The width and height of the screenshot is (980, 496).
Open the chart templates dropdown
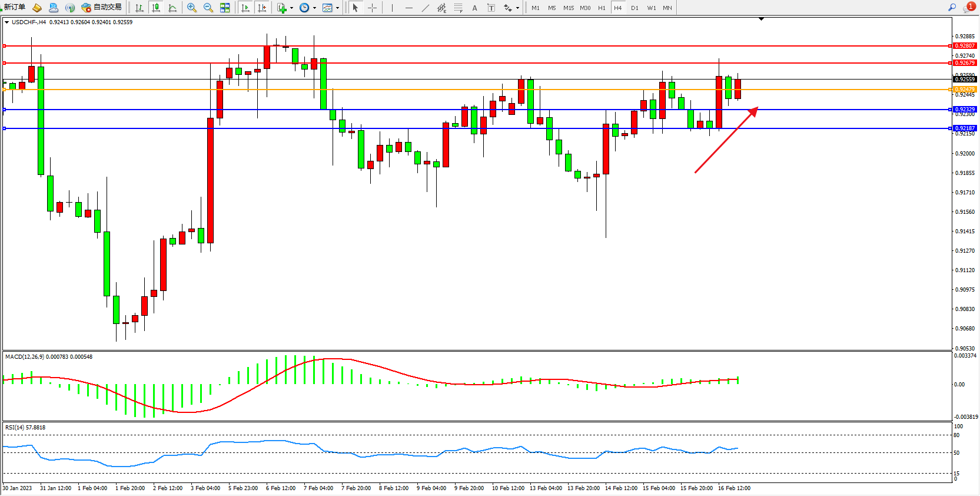[x=337, y=8]
